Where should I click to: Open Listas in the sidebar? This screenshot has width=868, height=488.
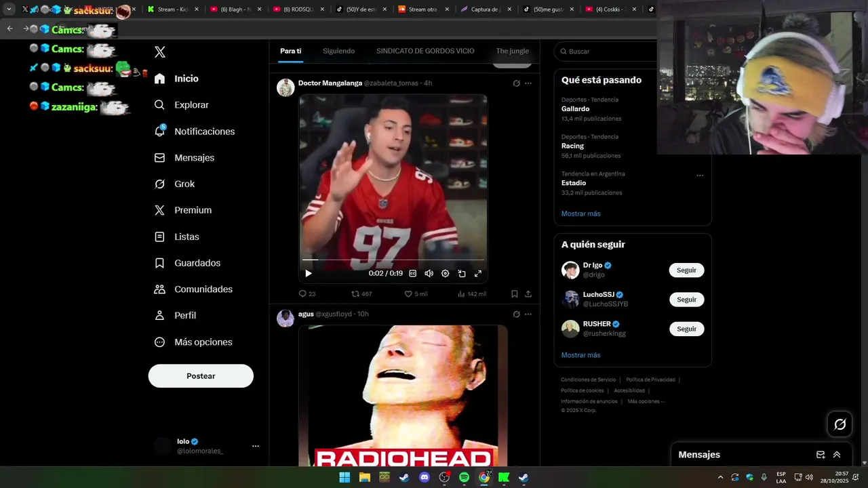(176, 237)
